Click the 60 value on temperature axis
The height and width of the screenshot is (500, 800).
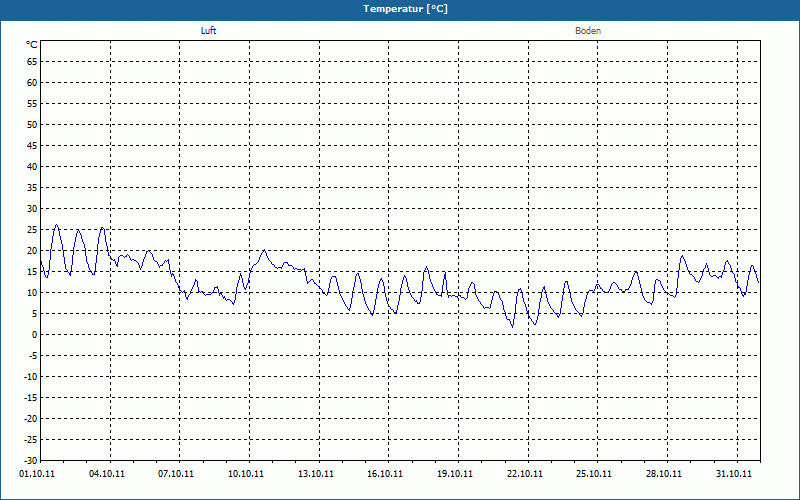pos(32,83)
